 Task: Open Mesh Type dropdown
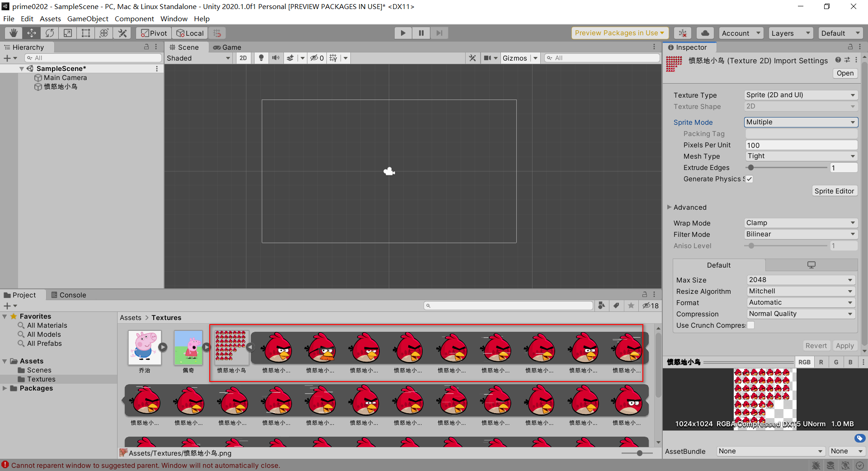point(801,156)
